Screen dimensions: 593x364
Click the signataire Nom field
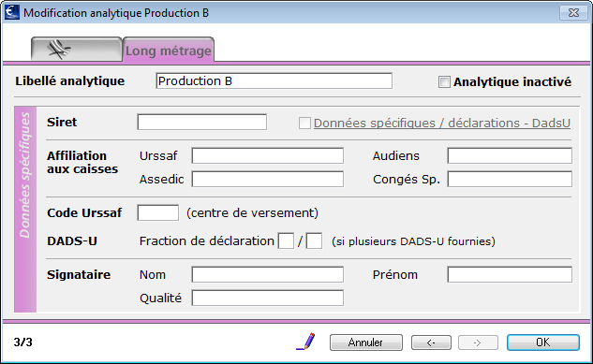pyautogui.click(x=267, y=274)
